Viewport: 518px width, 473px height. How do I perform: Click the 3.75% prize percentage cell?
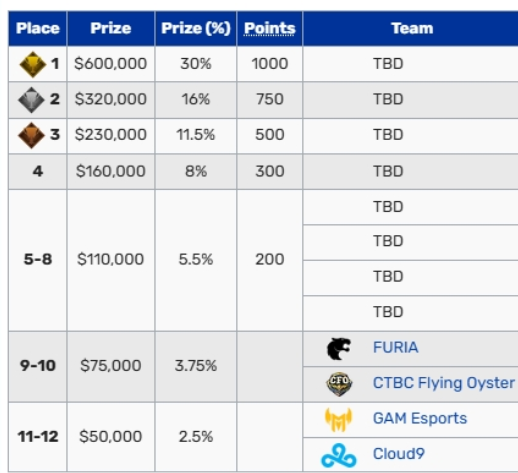196,367
